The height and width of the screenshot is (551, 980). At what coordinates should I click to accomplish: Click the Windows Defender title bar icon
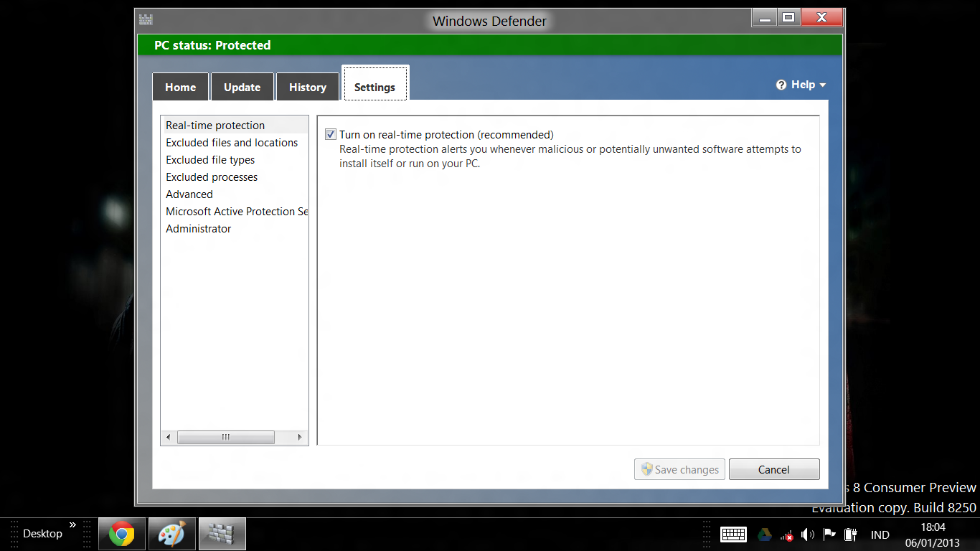[x=146, y=19]
